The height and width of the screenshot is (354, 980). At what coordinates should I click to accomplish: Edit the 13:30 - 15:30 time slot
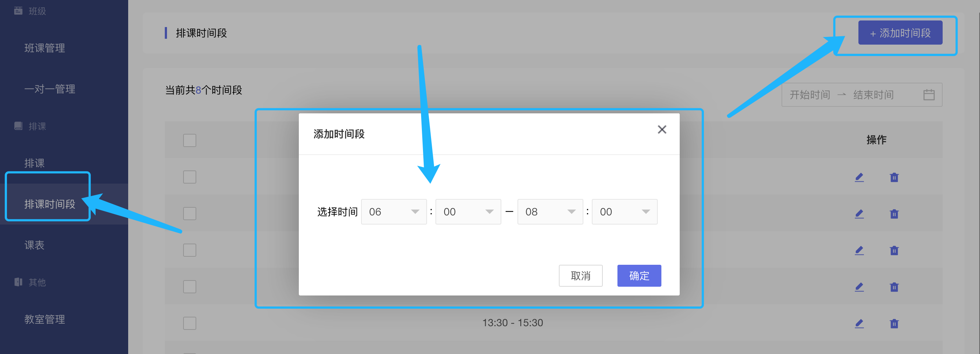(859, 324)
